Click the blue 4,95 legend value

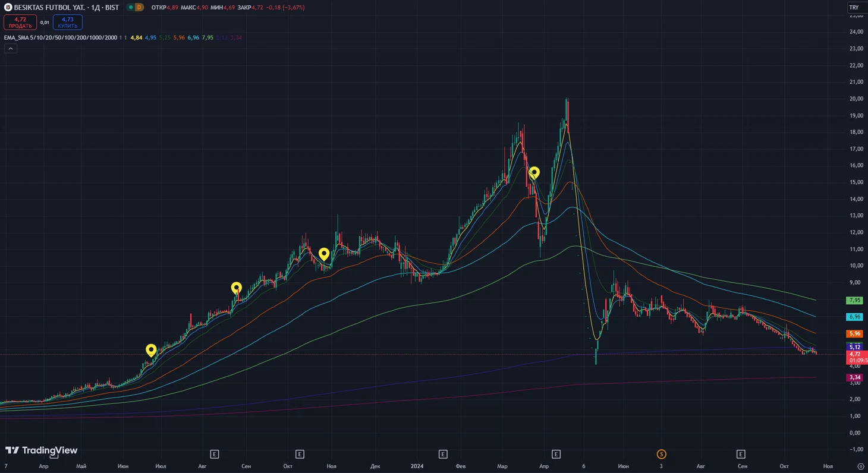coord(150,37)
